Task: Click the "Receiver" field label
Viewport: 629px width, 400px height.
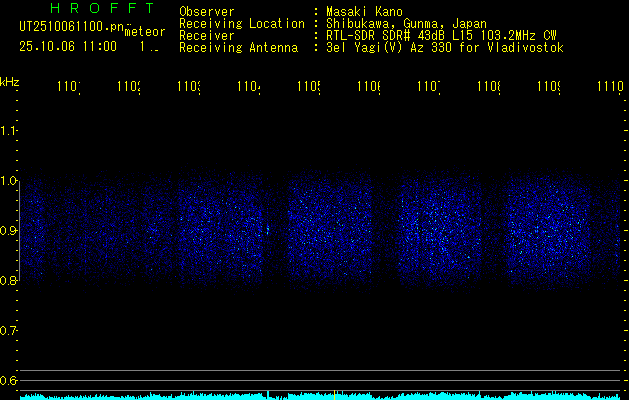Action: 207,36
